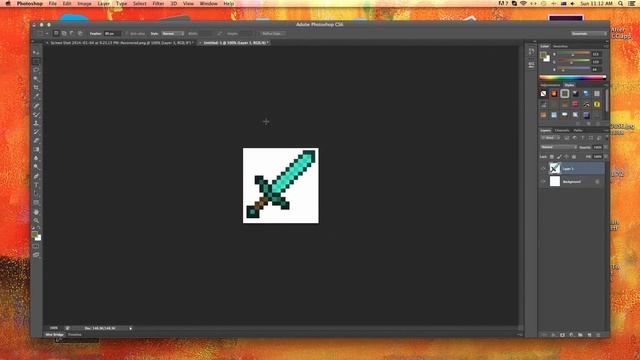The width and height of the screenshot is (640, 360).
Task: Toggle lock position icon
Action: [567, 157]
